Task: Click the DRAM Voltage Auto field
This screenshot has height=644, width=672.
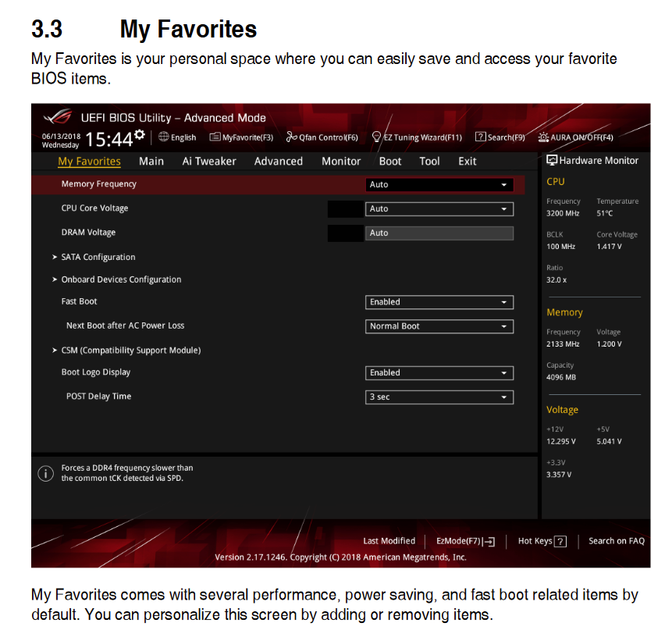Action: [x=439, y=233]
